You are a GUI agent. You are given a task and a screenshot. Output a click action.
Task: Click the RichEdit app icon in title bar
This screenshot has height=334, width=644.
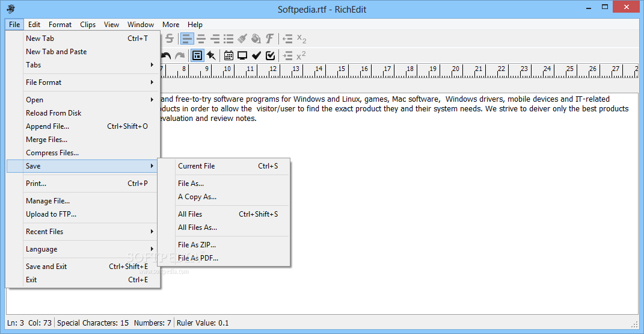click(x=11, y=8)
